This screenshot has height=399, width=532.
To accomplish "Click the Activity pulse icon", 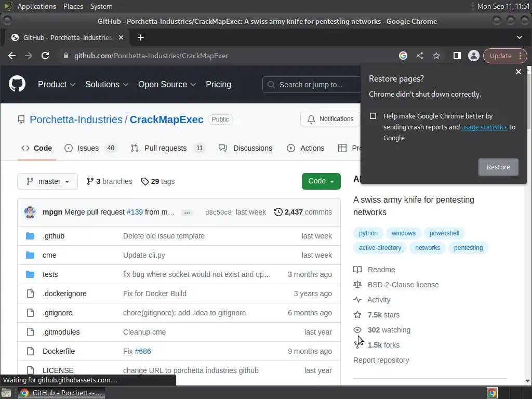I will pos(357,300).
